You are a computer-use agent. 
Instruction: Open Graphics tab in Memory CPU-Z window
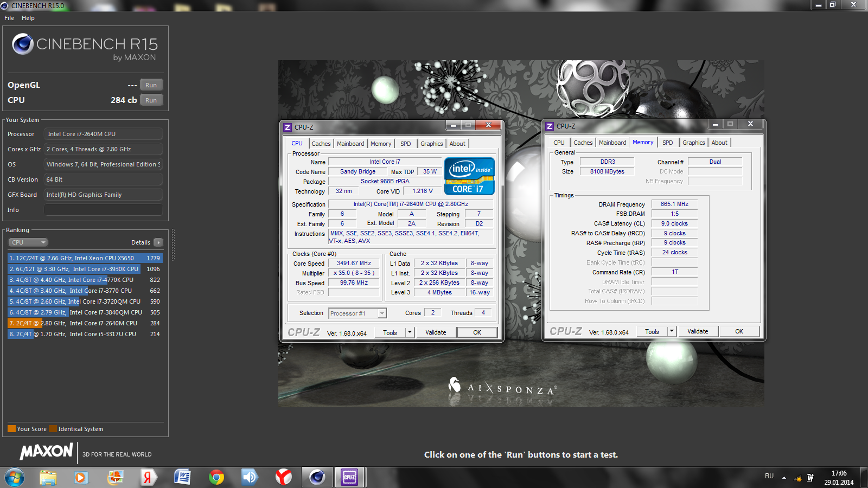click(694, 143)
